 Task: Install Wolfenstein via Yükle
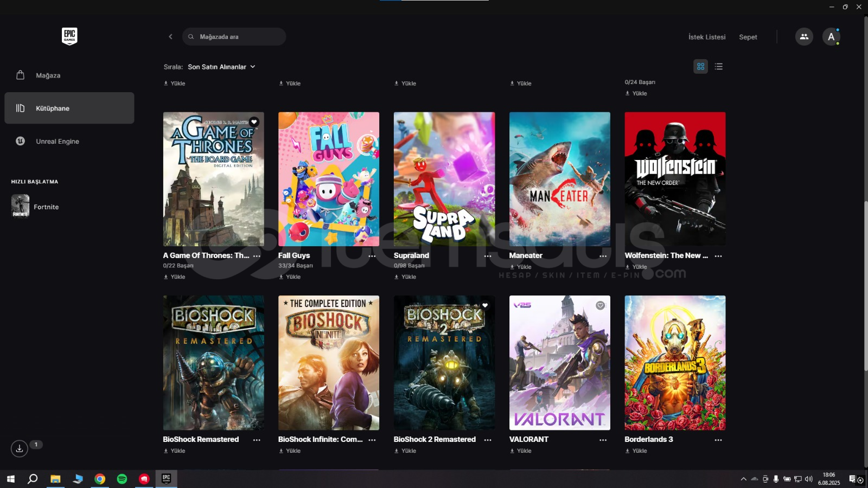(x=636, y=267)
